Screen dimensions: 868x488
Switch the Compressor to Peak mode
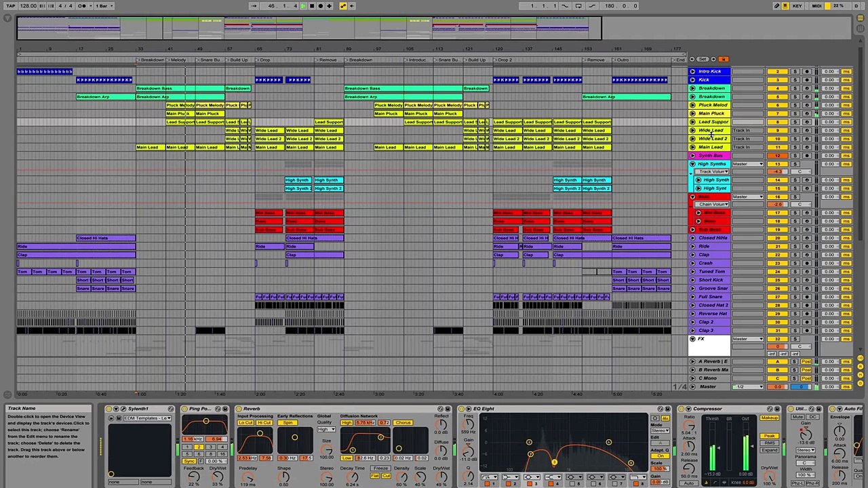coord(769,436)
